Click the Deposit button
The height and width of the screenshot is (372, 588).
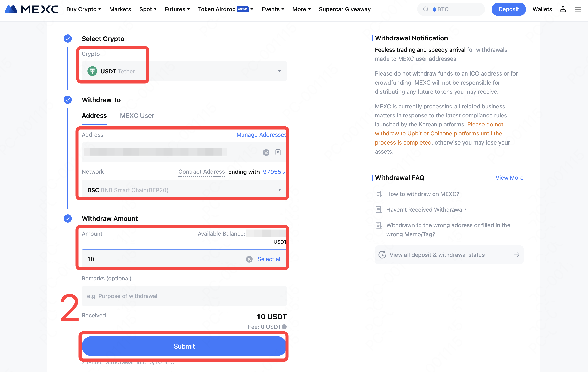(x=508, y=9)
